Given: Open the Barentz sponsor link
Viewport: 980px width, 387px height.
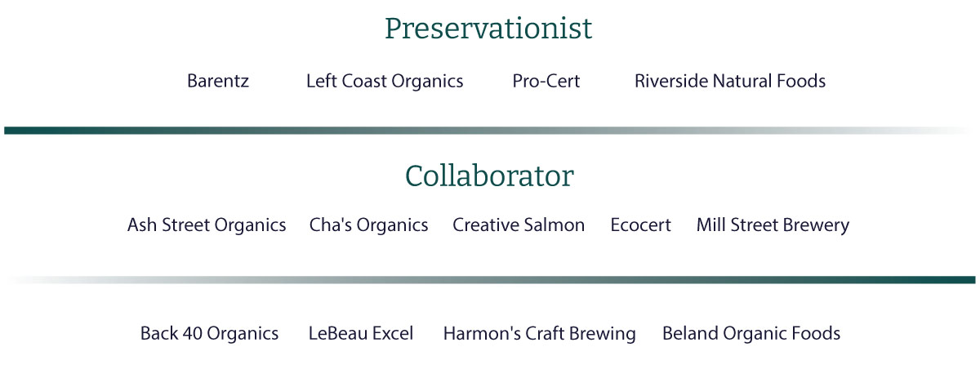Looking at the screenshot, I should point(218,81).
